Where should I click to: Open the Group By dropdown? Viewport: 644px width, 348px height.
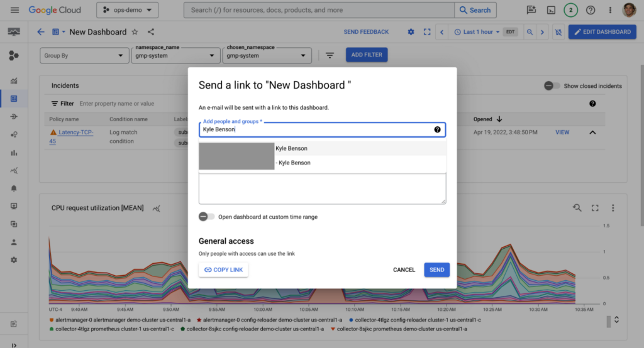[84, 55]
